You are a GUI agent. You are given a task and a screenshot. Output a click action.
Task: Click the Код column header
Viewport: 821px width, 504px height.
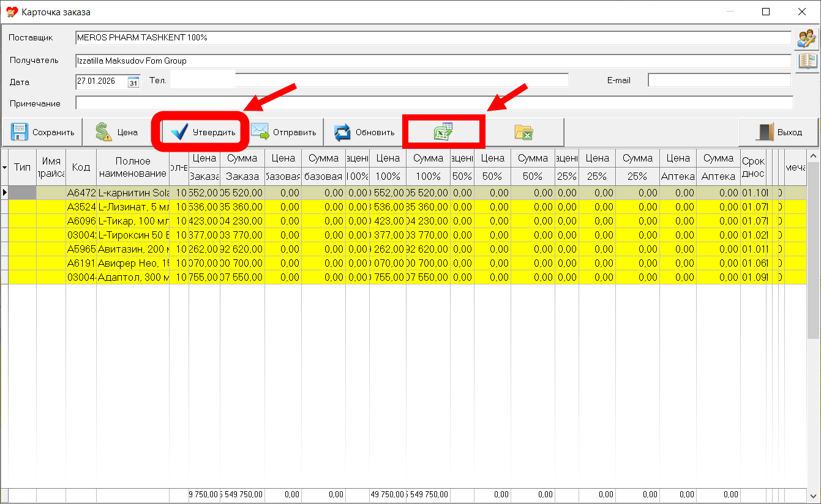[x=81, y=167]
